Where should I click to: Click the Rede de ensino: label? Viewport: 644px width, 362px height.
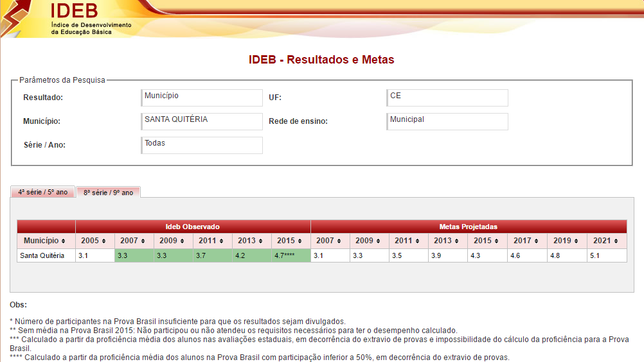(298, 121)
